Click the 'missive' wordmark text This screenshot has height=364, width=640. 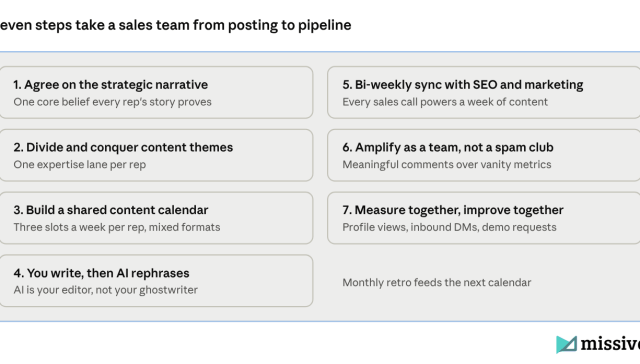(610, 344)
